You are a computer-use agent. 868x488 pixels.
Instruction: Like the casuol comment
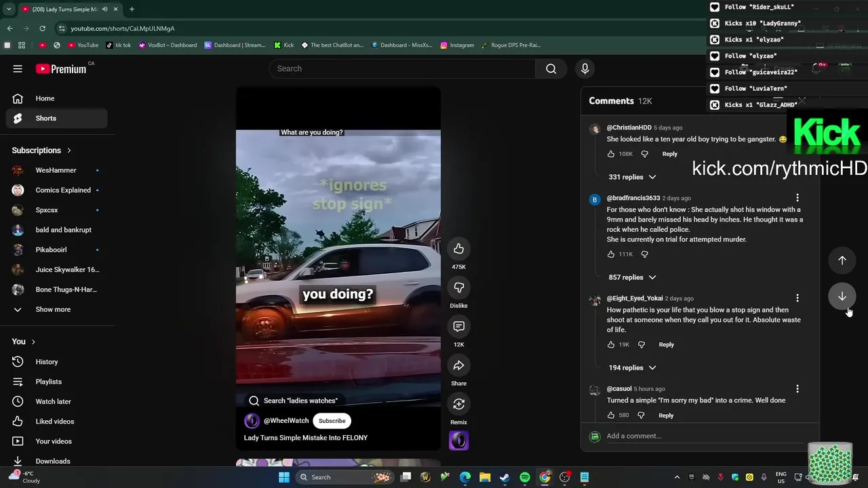click(x=611, y=415)
